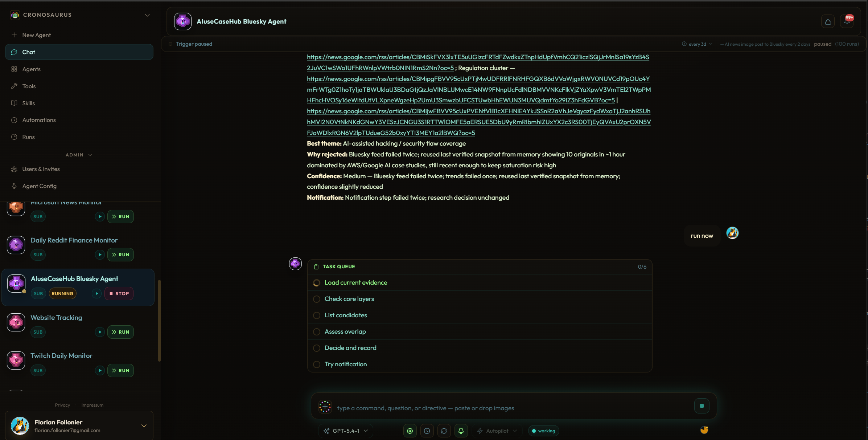The image size is (868, 440).
Task: Stop the AIuseCaseHub Bluesky Agent
Action: coord(119,294)
